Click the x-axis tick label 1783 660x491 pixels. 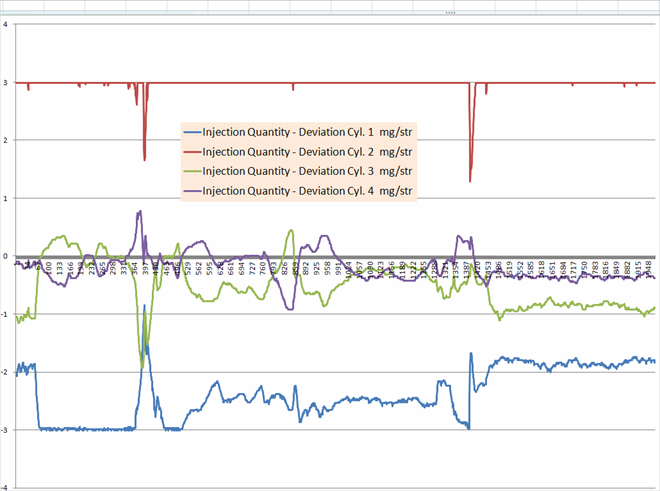(x=595, y=268)
